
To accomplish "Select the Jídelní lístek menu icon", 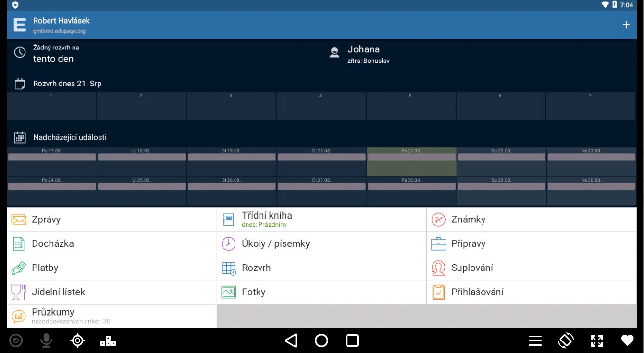I will [x=19, y=292].
